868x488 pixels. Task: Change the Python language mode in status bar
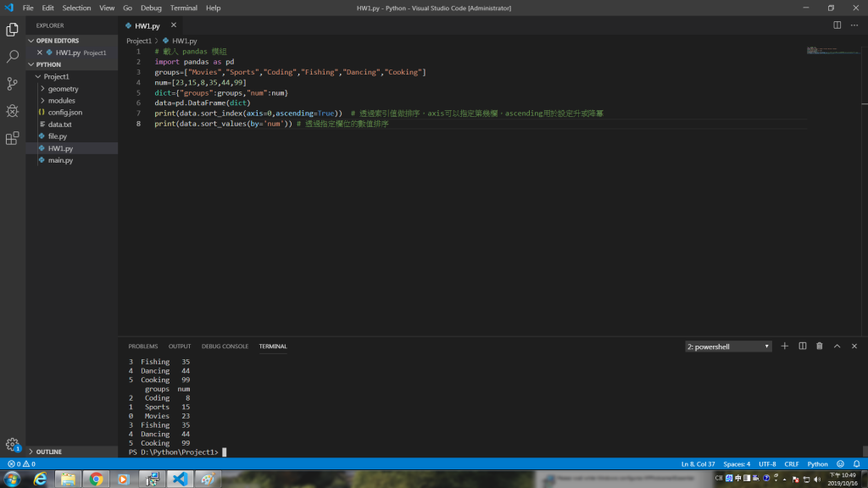click(x=817, y=464)
